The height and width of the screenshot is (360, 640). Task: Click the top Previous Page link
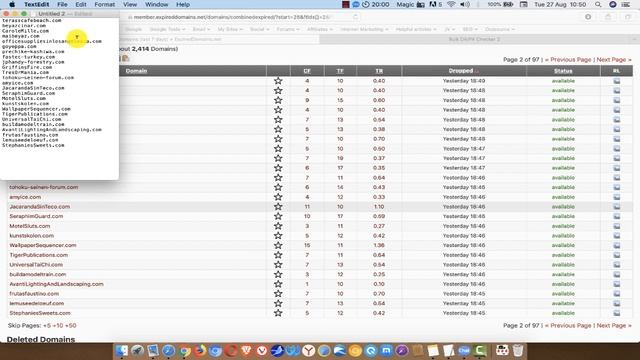pos(568,60)
